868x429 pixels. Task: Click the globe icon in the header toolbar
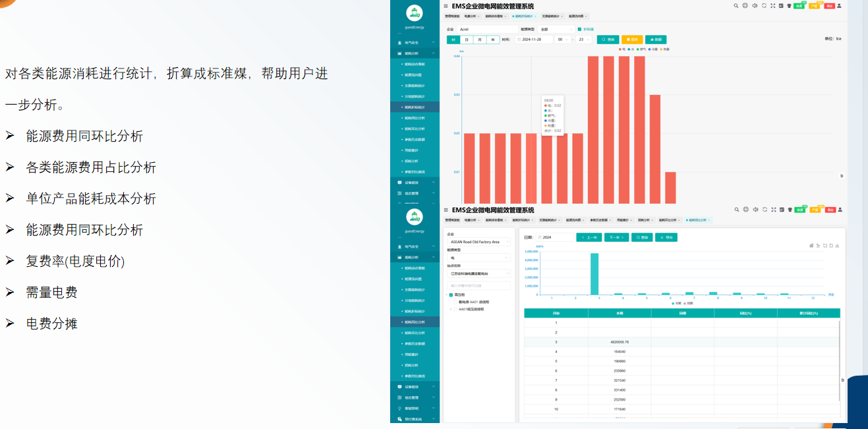coord(745,5)
